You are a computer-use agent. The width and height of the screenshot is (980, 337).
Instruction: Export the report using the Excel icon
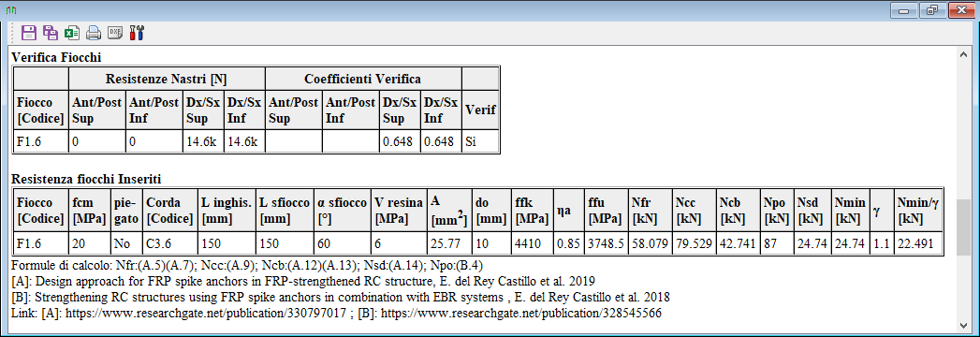(x=72, y=33)
